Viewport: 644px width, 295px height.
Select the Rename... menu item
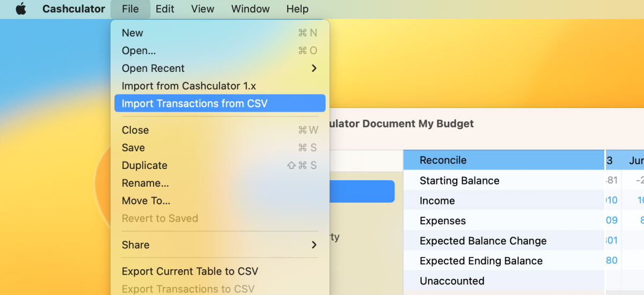point(220,183)
